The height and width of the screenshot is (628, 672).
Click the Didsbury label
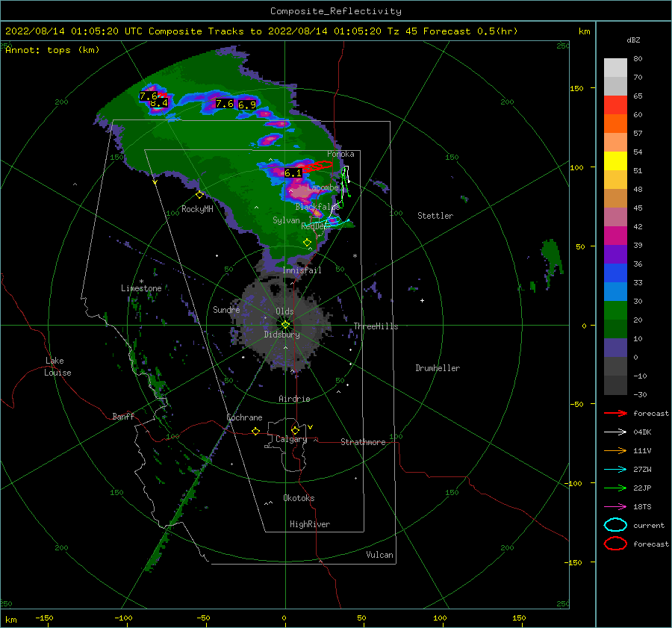click(x=282, y=335)
